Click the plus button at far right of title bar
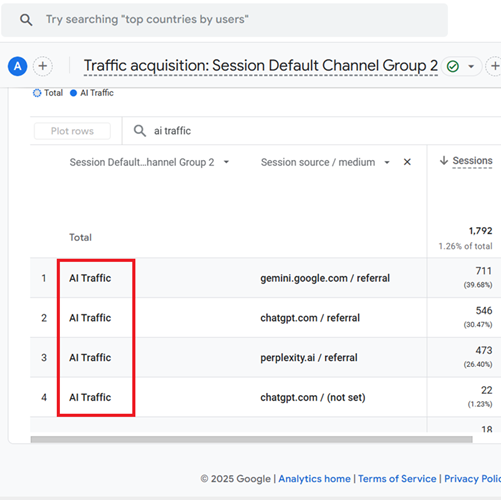 click(494, 66)
